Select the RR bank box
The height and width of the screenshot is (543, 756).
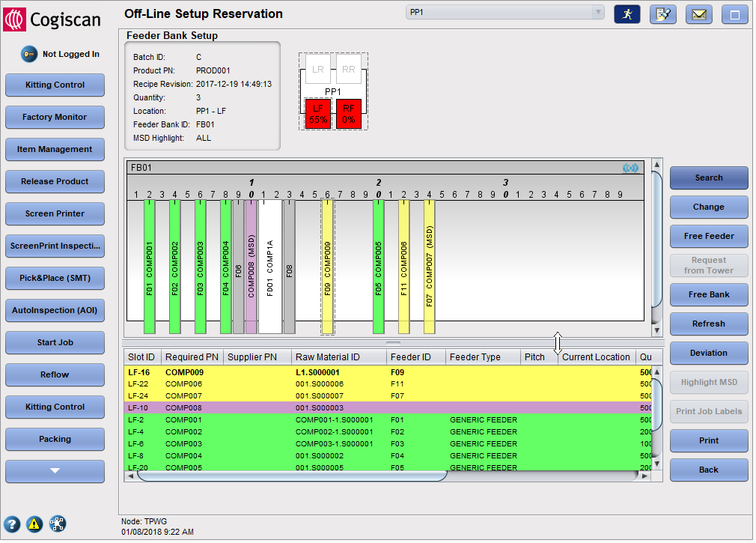coord(349,69)
